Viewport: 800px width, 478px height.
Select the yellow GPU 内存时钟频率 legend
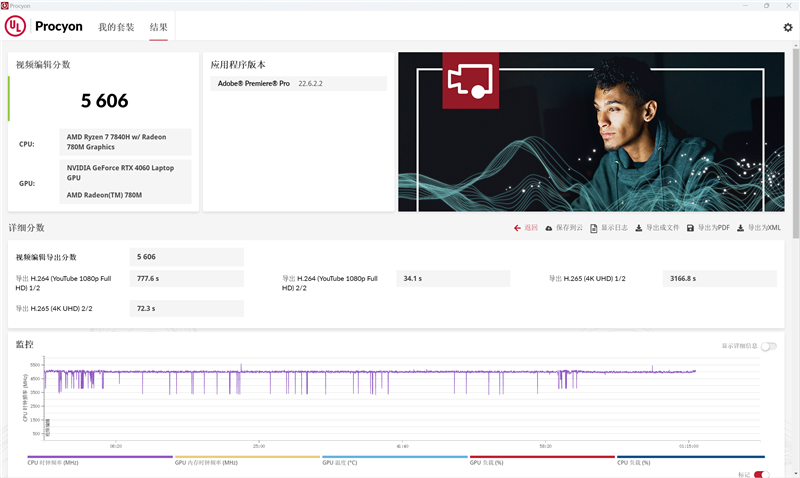247,460
